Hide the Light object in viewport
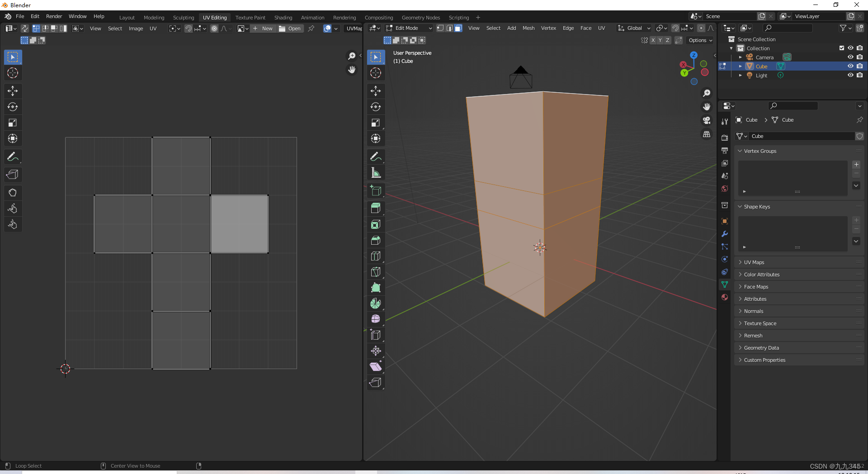This screenshot has height=474, width=868. (850, 75)
